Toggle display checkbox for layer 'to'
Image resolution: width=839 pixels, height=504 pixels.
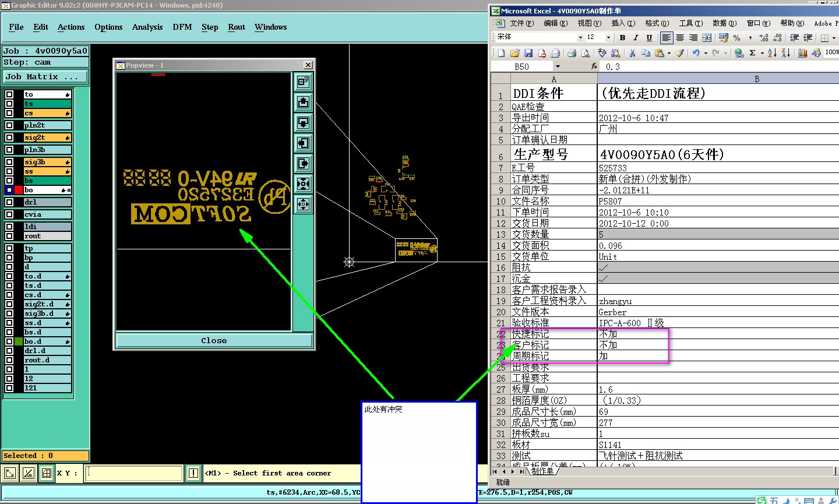pos(9,94)
